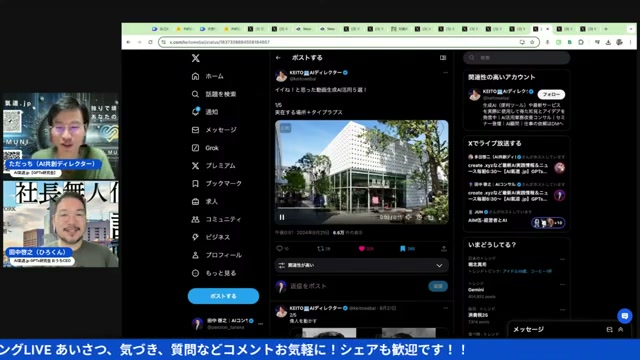Open account switcher dots beside 田中啓之
Screen dimensions: 640x360
pos(261,324)
